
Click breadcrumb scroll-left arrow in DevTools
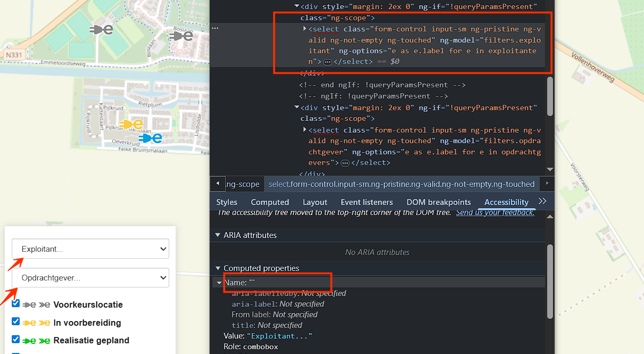(x=217, y=184)
